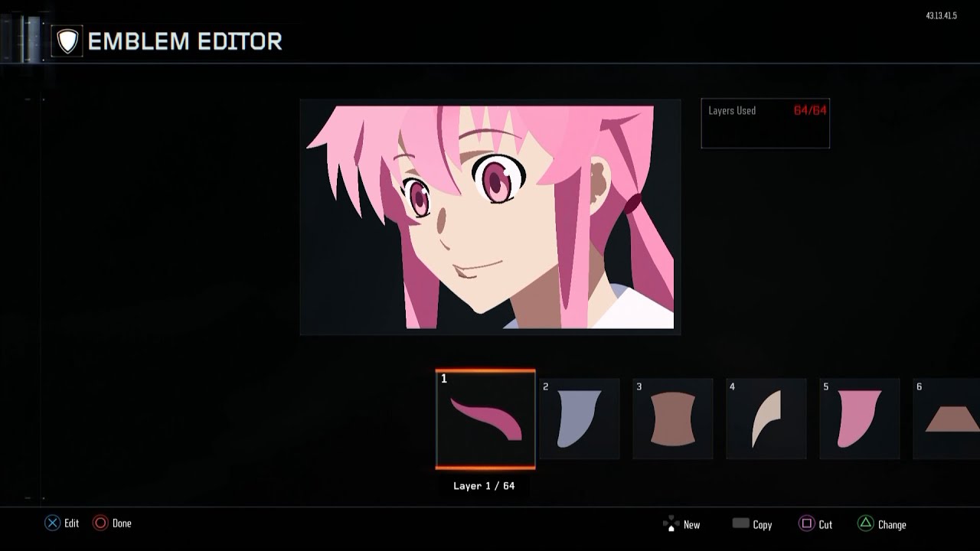
Task: Select layer 5 pink shape thumbnail
Action: coord(859,419)
